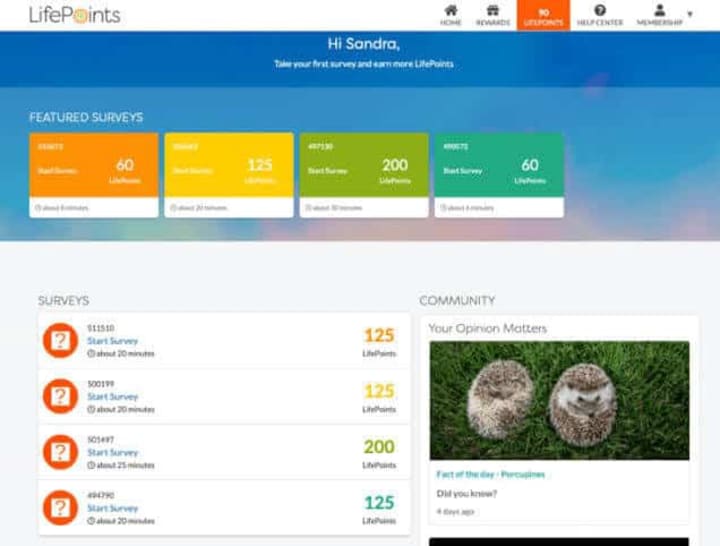
Task: Click the question icon beside survey 494790
Action: tap(60, 508)
